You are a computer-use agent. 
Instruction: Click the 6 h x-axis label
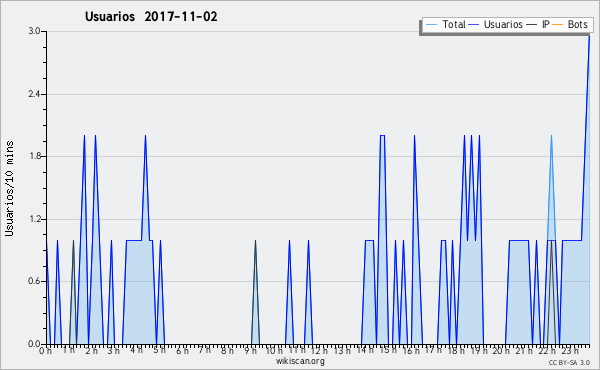point(182,350)
